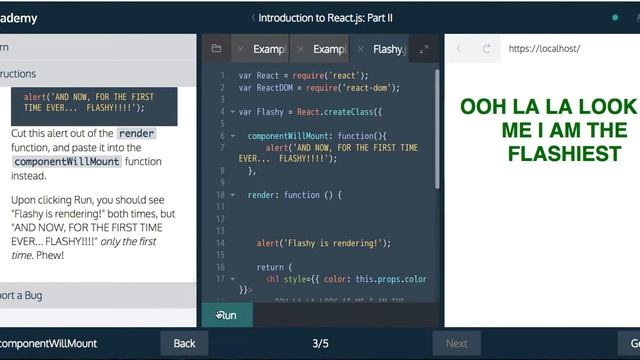Click the 'only the first time' italic text
Viewport: 640px width, 360px height.
pos(83,248)
